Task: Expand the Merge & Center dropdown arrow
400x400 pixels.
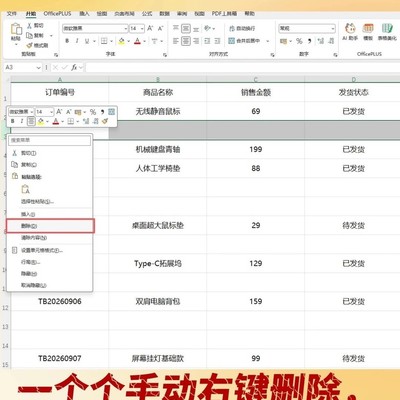Action: 267,41
